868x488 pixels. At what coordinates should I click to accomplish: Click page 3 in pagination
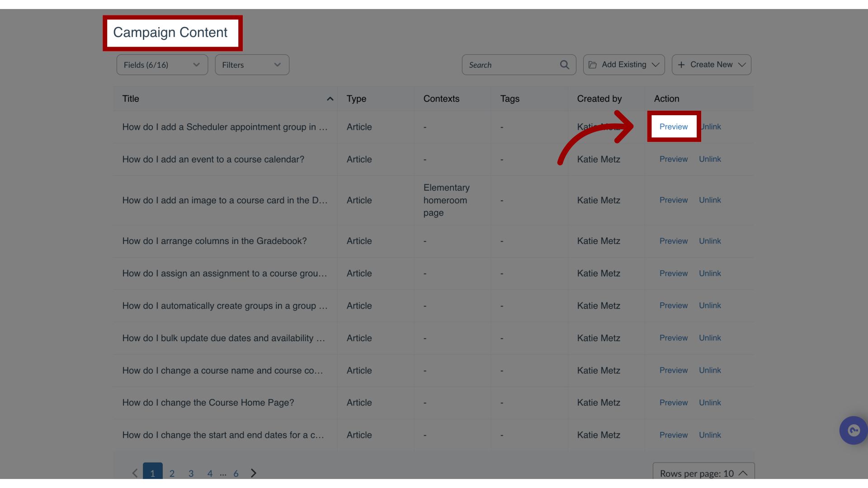tap(191, 473)
